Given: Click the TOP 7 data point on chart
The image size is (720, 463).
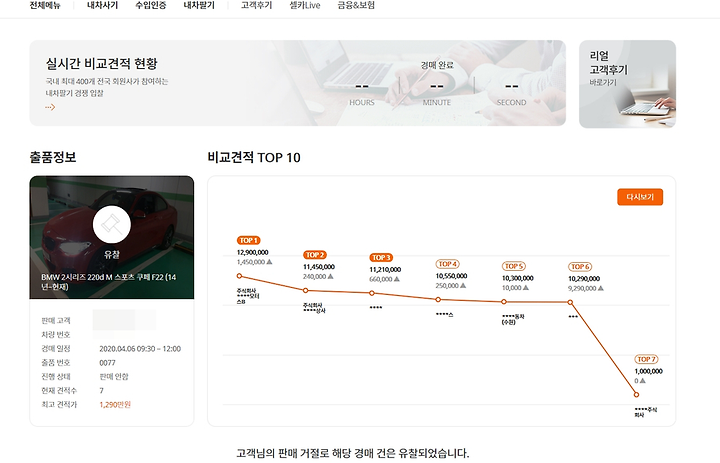Looking at the screenshot, I should (x=636, y=394).
